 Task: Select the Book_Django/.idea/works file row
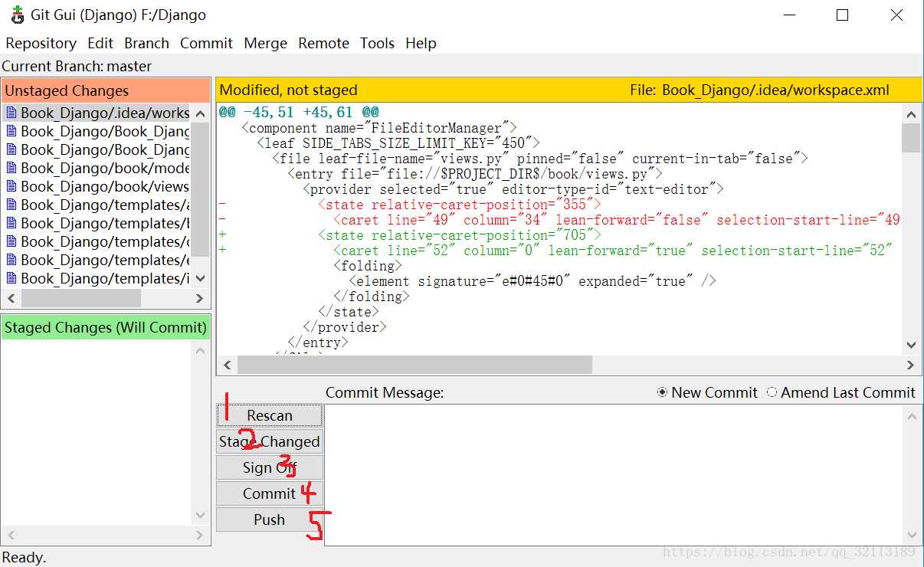pyautogui.click(x=96, y=113)
